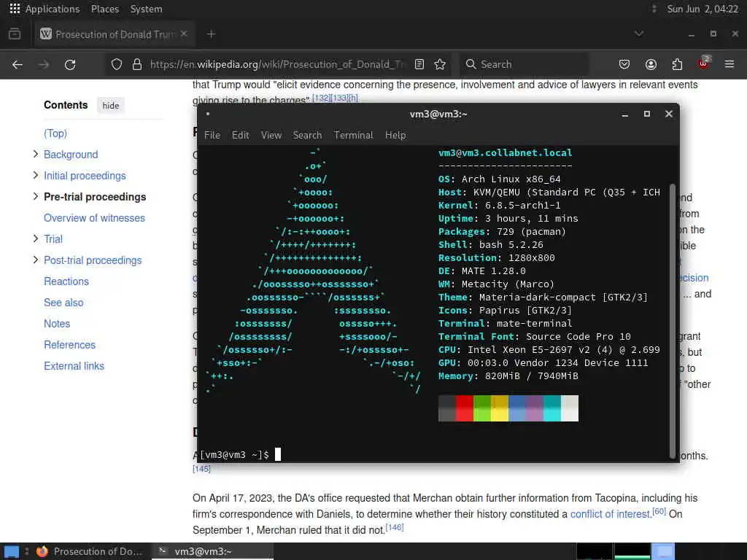The image size is (747, 560).
Task: Minimize the vm3@vm3 terminal window
Action: (x=625, y=114)
